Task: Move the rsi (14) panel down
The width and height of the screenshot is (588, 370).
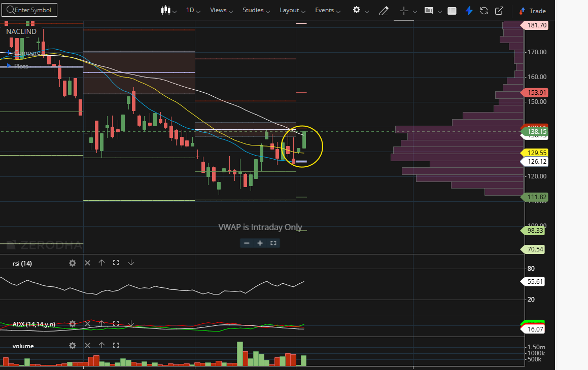Action: (131, 263)
